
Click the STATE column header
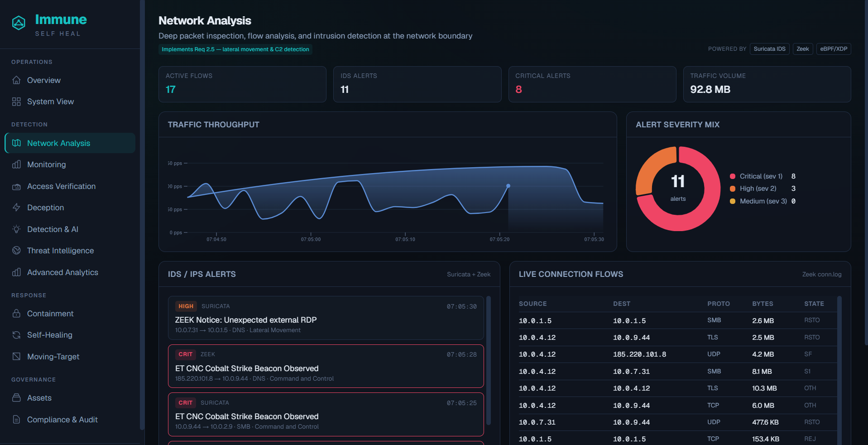pos(814,304)
